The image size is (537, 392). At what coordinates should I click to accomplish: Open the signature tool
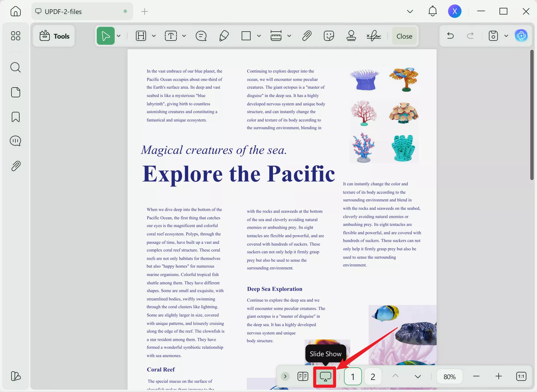pos(374,36)
